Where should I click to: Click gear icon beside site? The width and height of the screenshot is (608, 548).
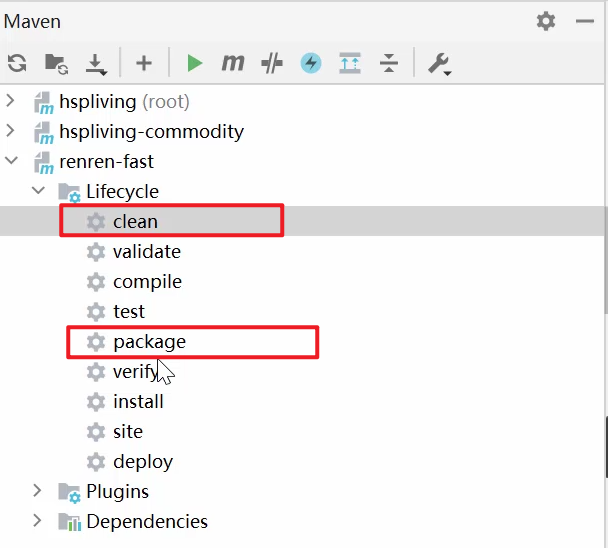point(96,432)
